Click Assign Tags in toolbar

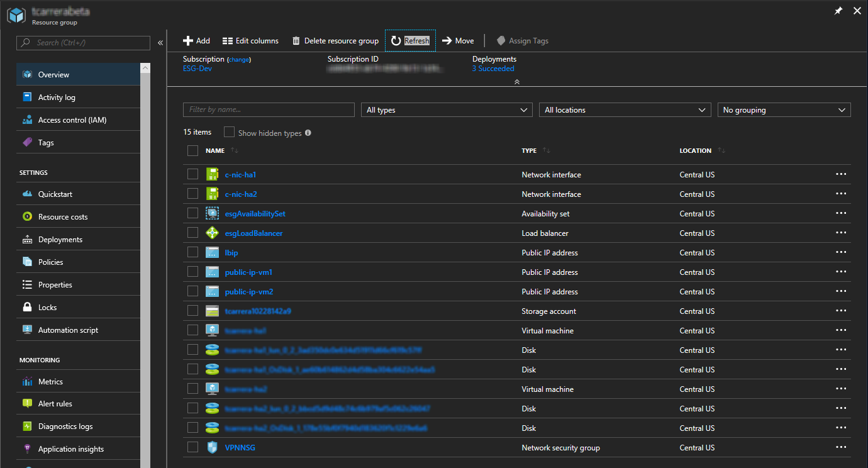(522, 41)
